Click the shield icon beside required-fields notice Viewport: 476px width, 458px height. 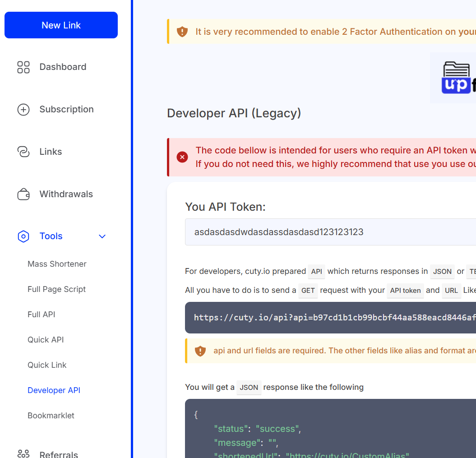(x=200, y=351)
